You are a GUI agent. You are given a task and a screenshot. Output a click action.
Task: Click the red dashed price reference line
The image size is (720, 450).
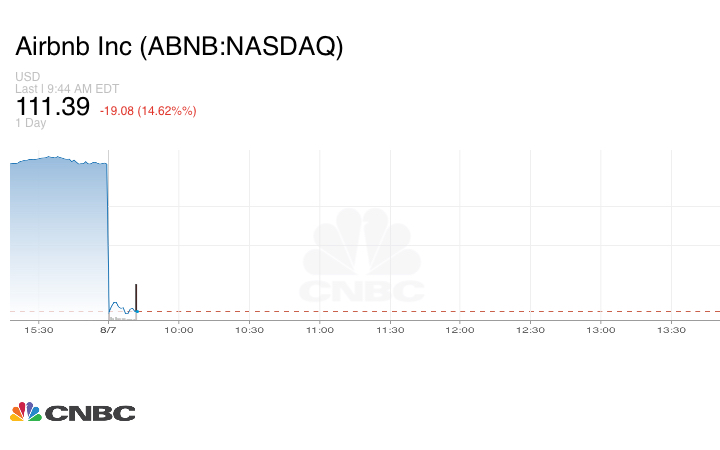tap(430, 312)
